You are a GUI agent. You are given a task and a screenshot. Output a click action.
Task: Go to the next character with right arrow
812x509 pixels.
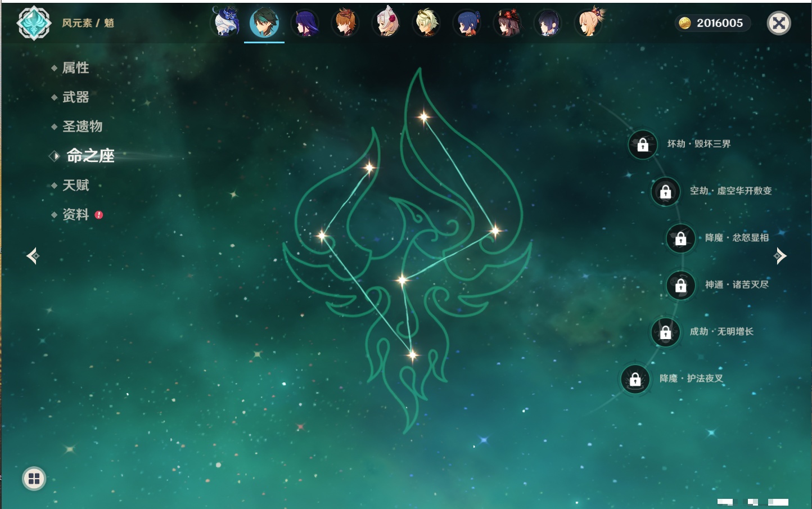tap(780, 256)
